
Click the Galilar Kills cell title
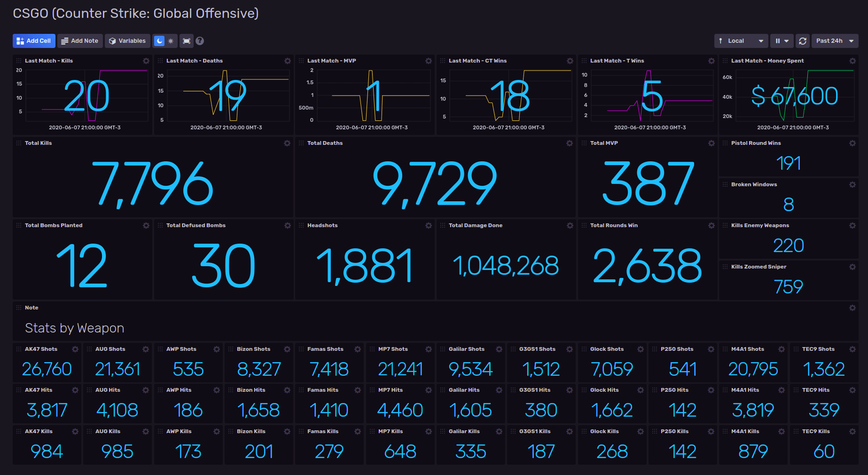click(x=464, y=431)
